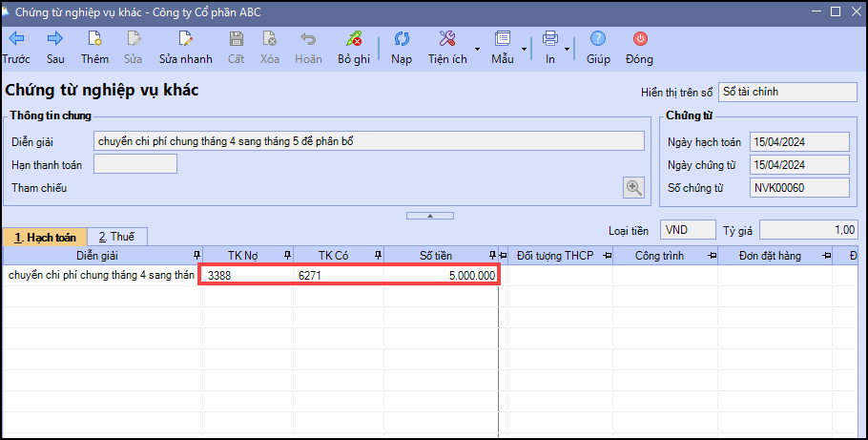Pin the Số tiền column header
868x440 pixels.
click(492, 255)
